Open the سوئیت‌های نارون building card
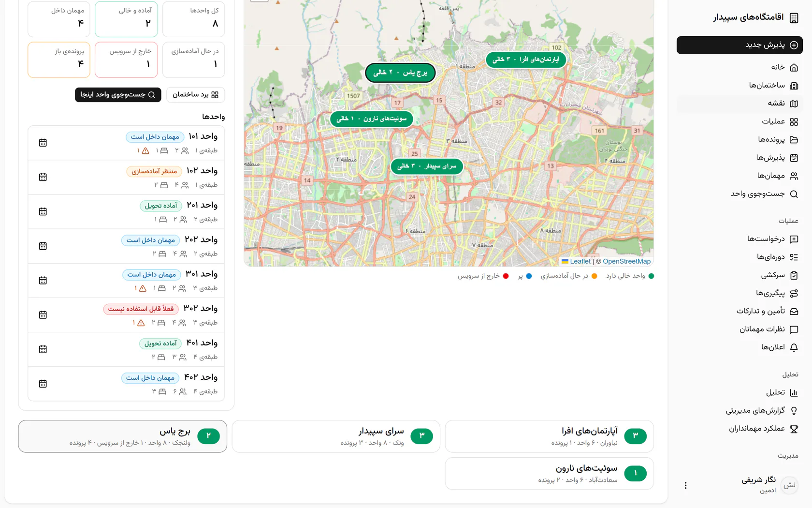812x508 pixels. pyautogui.click(x=550, y=474)
